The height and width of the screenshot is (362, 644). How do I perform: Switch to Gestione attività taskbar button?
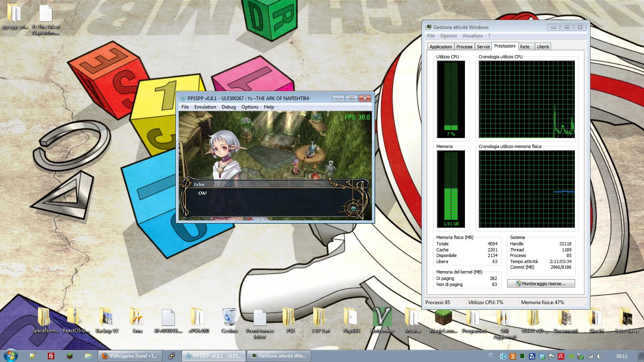click(279, 356)
